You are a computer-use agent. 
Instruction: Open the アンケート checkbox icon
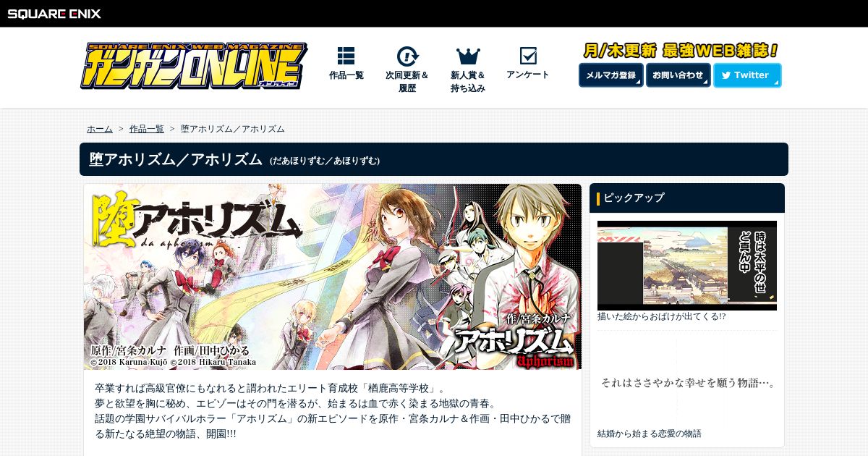coord(528,56)
